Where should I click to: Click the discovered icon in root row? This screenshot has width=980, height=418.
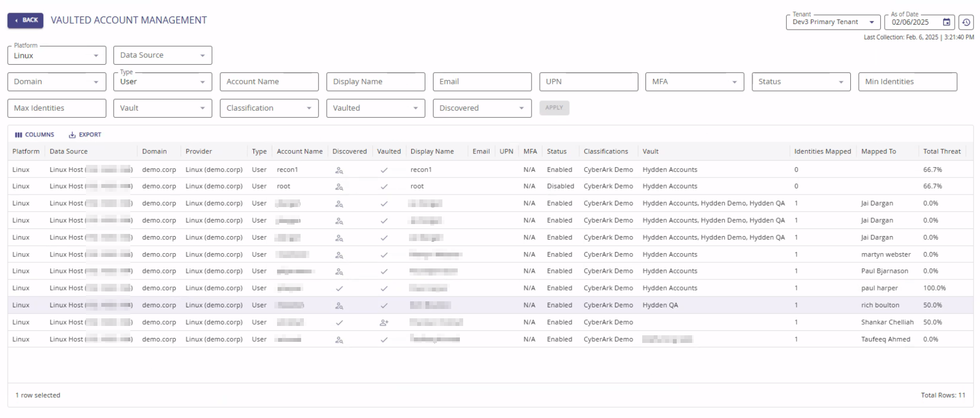339,187
